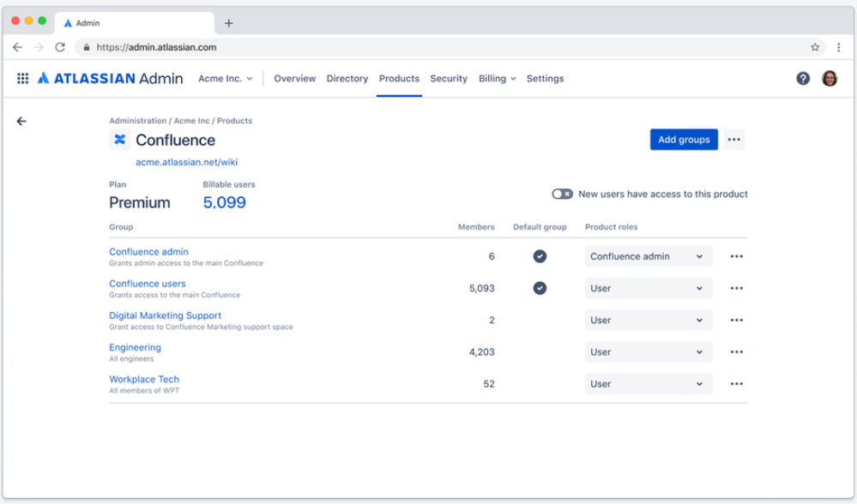The height and width of the screenshot is (504, 857).
Task: Click the Premium plan label
Action: point(139,202)
